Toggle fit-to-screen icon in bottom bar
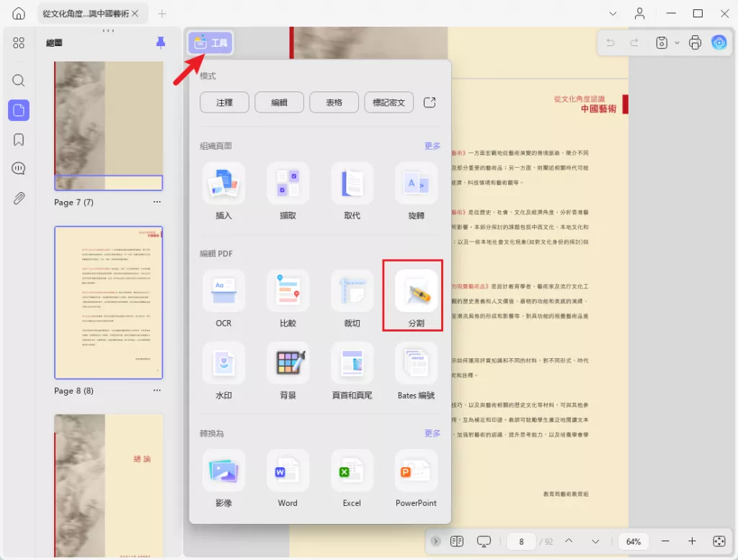Screen dimensions: 738x560 coord(719,541)
